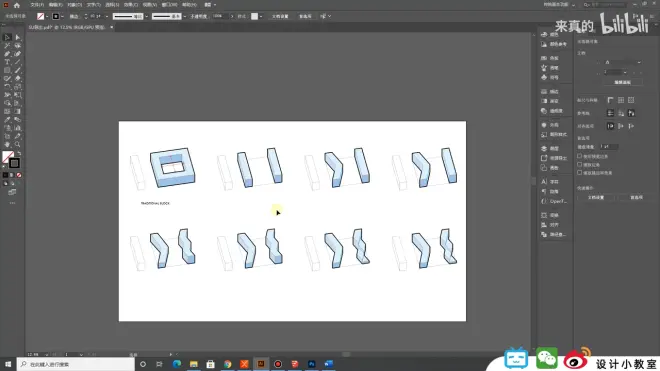Screen dimensions: 660x371
Task: Open the Gradient panel icon
Action: [544, 101]
